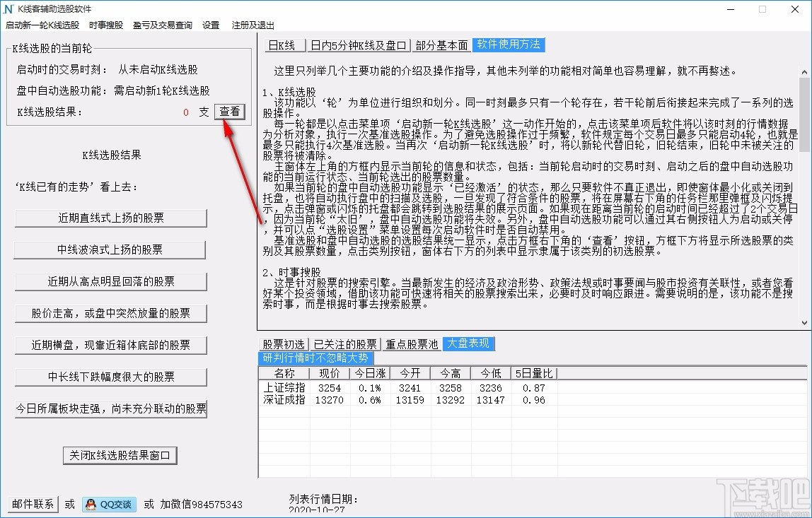Switch to the 日K线 tab
This screenshot has width=812, height=518.
tap(284, 45)
